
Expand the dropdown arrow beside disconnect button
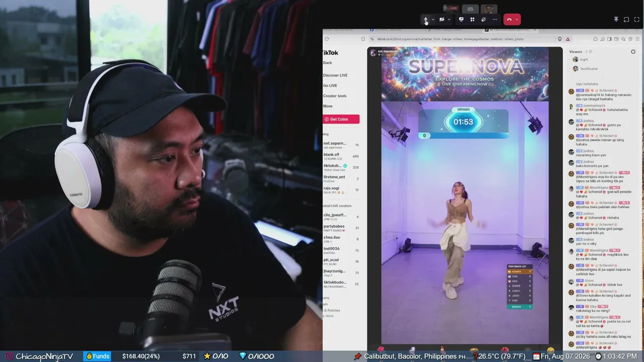517,20
